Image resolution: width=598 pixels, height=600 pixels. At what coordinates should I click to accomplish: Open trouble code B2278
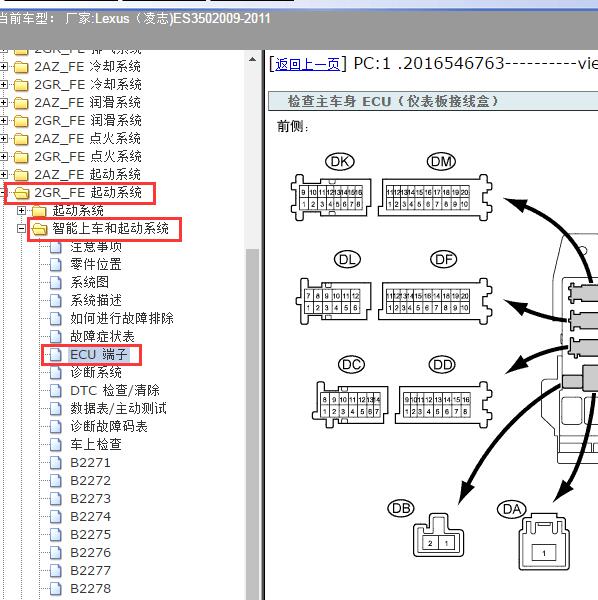coord(90,589)
